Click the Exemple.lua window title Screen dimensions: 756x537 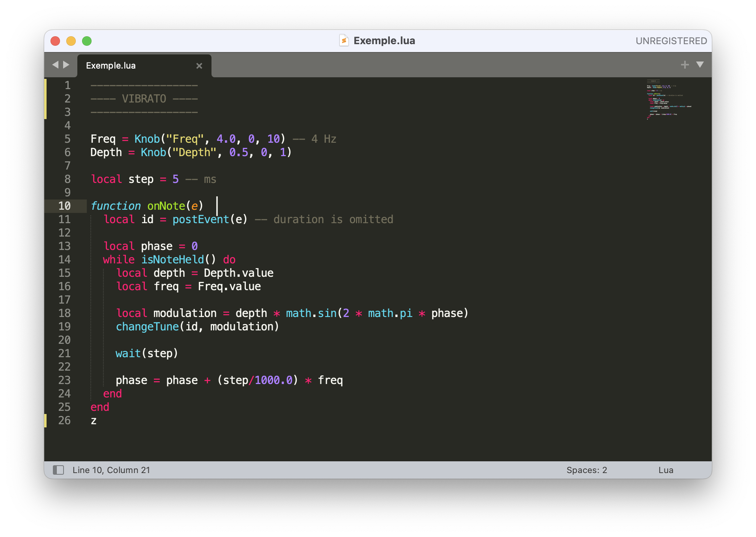[x=384, y=41]
